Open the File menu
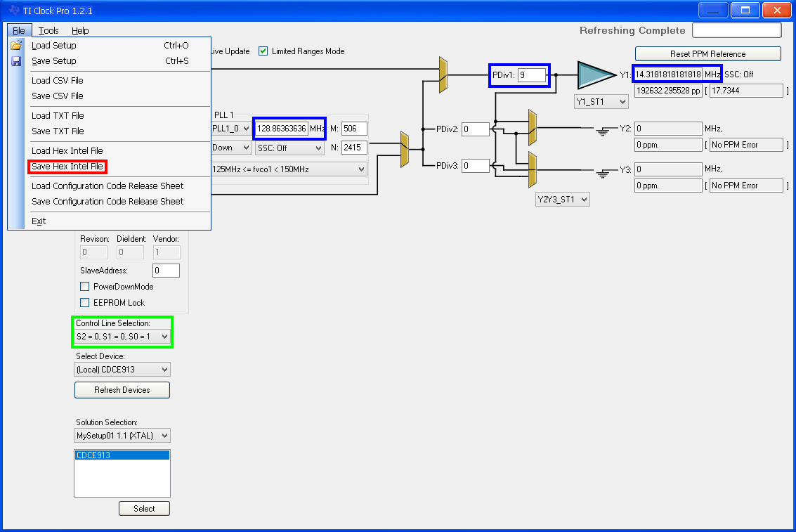 point(19,30)
